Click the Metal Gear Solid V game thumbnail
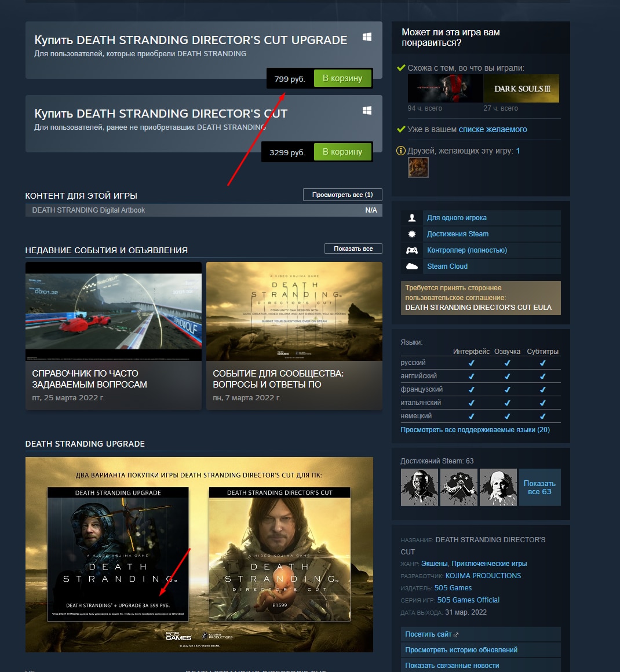 pyautogui.click(x=445, y=88)
